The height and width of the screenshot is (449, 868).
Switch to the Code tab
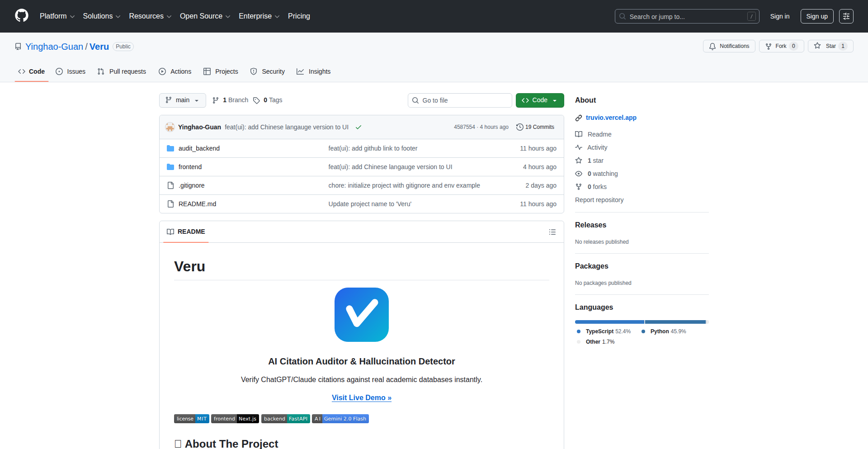pos(31,71)
